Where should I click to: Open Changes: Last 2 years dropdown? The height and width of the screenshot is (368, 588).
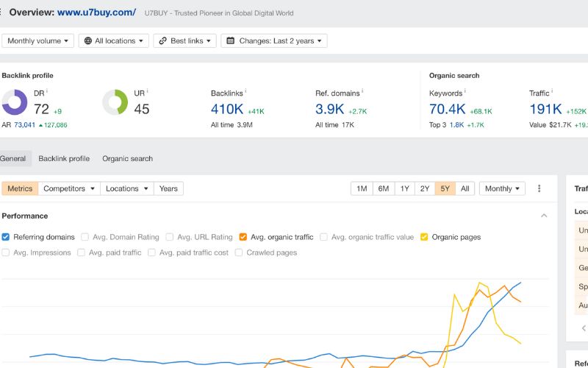(274, 40)
